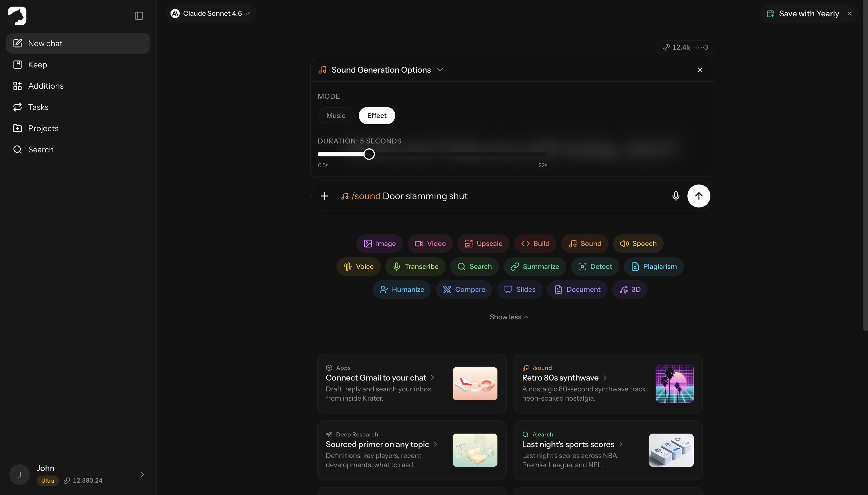868x495 pixels.
Task: Collapse tool list with Show less
Action: click(x=509, y=317)
